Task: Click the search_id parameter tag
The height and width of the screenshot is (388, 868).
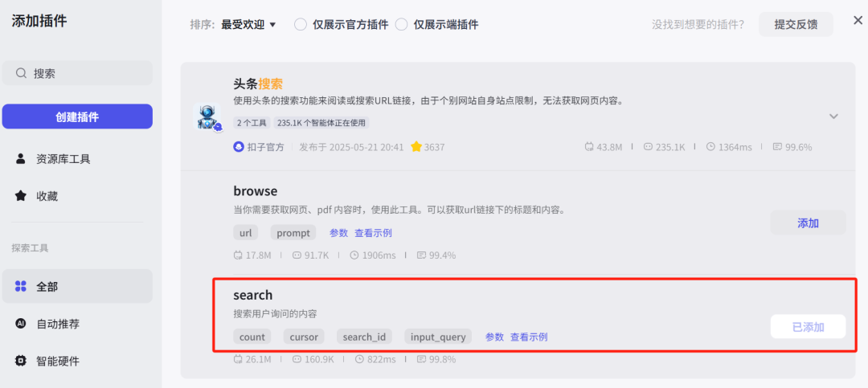Action: [x=364, y=337]
